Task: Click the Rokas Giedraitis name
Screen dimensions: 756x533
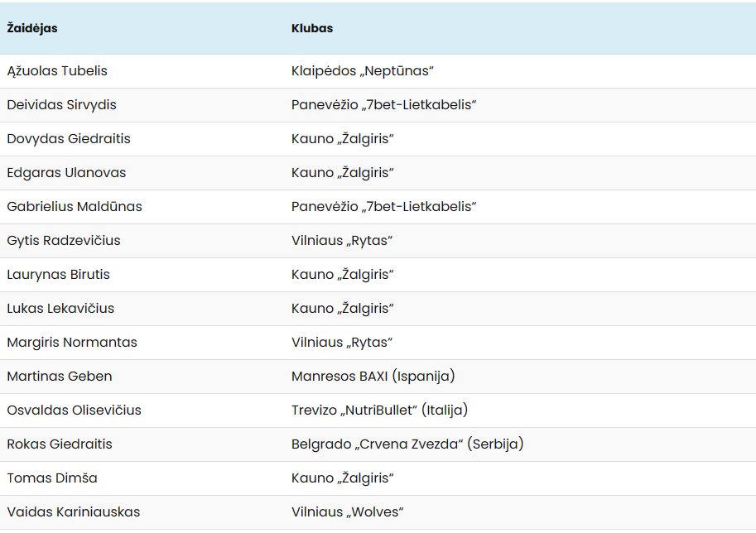Action: (60, 444)
